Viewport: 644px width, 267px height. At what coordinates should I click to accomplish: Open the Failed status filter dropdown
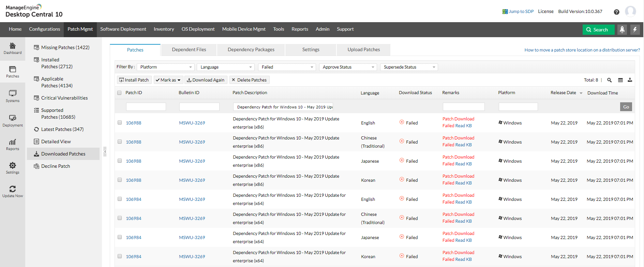(x=287, y=67)
